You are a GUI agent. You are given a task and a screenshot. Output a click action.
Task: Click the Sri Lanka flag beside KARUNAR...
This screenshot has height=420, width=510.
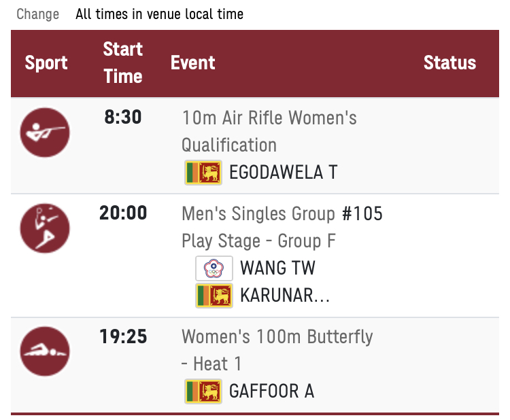coord(214,296)
